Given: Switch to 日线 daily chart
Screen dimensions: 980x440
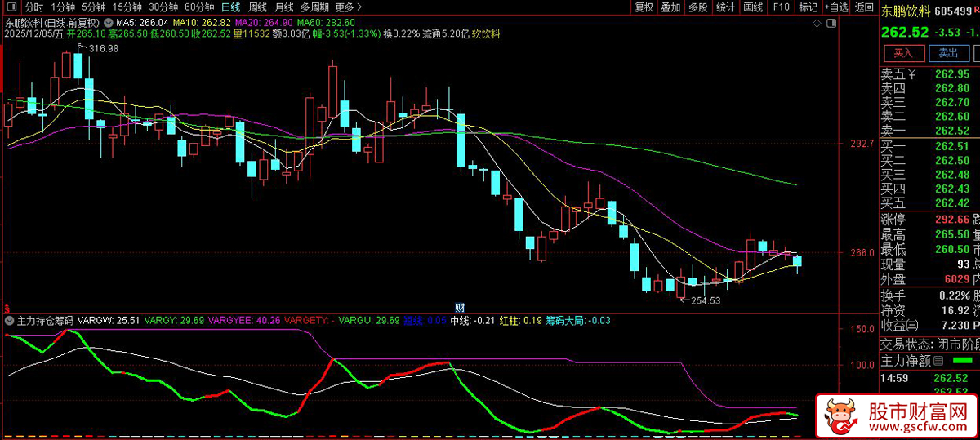Looking at the screenshot, I should [231, 7].
